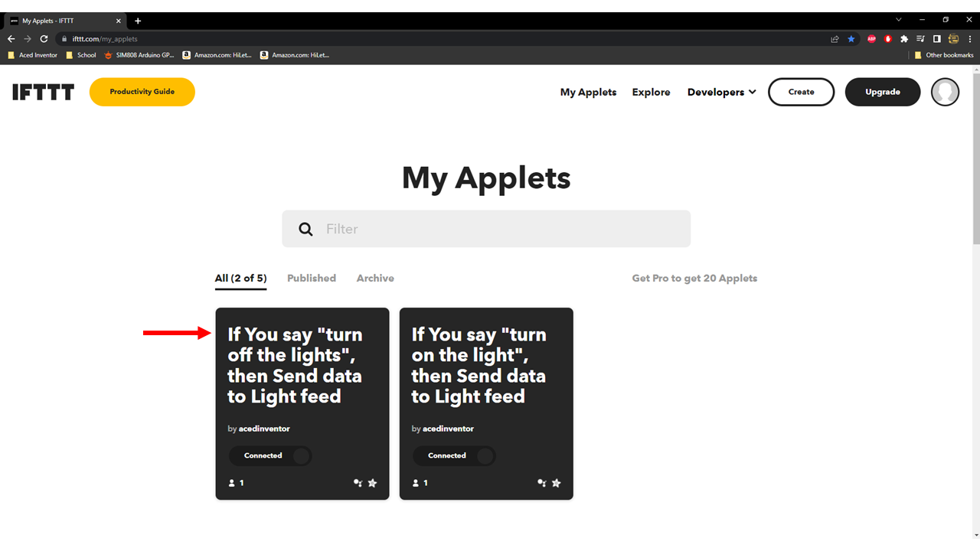Toggle the browser side panel icon
Screen dimensions: 980x551
coord(936,39)
